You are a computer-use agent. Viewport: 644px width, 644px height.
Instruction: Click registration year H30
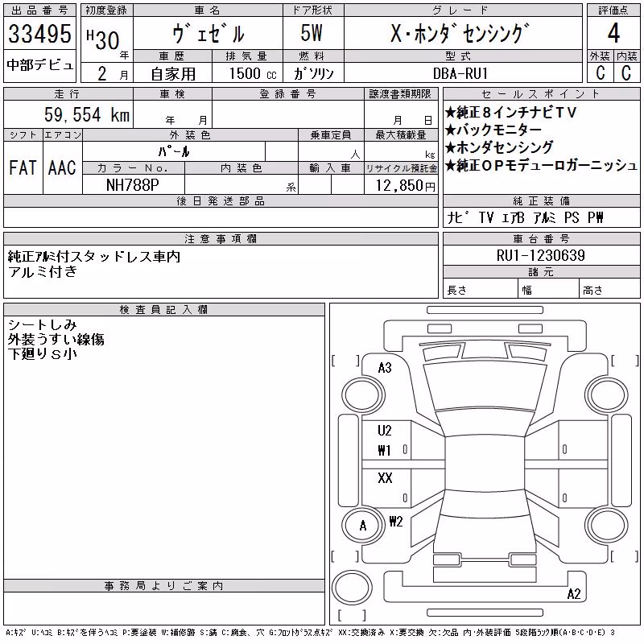click(x=103, y=39)
